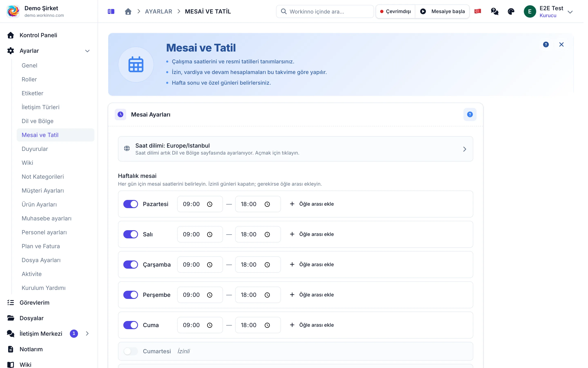Open the Saat dilimi row chevron
The height and width of the screenshot is (368, 588).
(x=464, y=149)
